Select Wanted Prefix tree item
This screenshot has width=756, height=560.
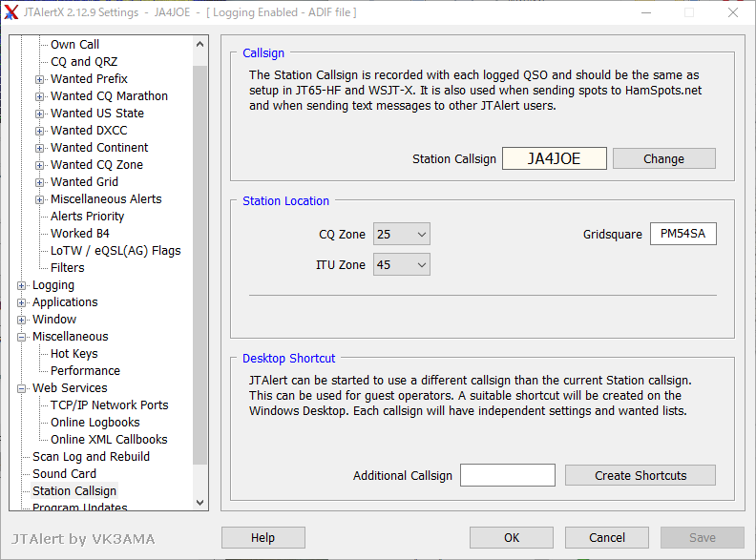[89, 78]
